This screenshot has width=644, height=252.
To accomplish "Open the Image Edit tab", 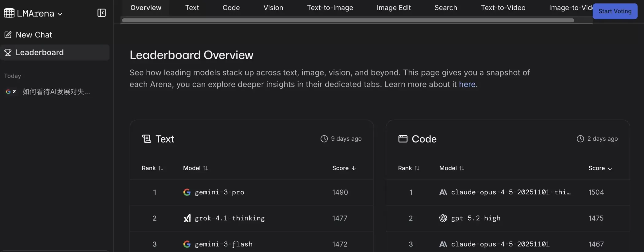I will point(394,8).
